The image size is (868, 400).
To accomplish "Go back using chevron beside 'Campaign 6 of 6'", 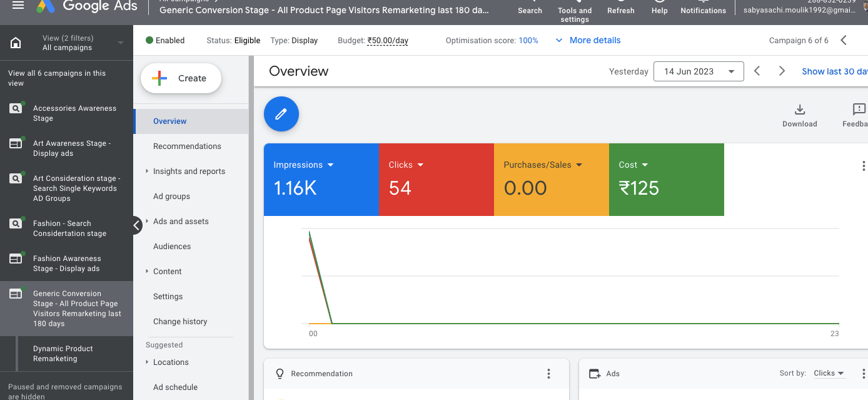I will [x=844, y=41].
